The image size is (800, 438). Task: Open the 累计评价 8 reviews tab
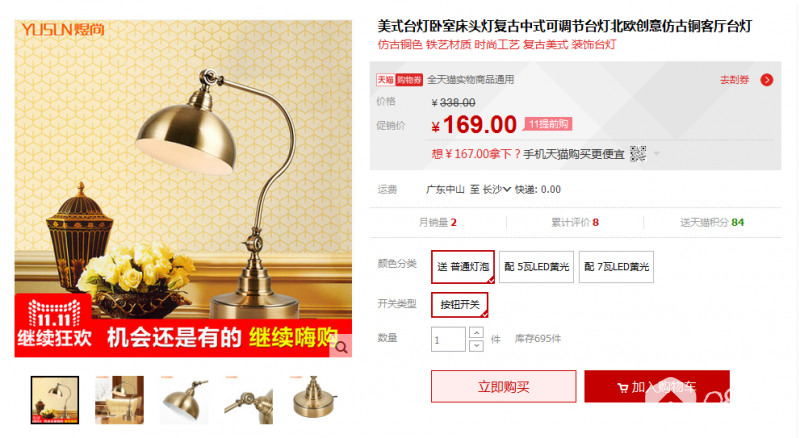tap(575, 223)
